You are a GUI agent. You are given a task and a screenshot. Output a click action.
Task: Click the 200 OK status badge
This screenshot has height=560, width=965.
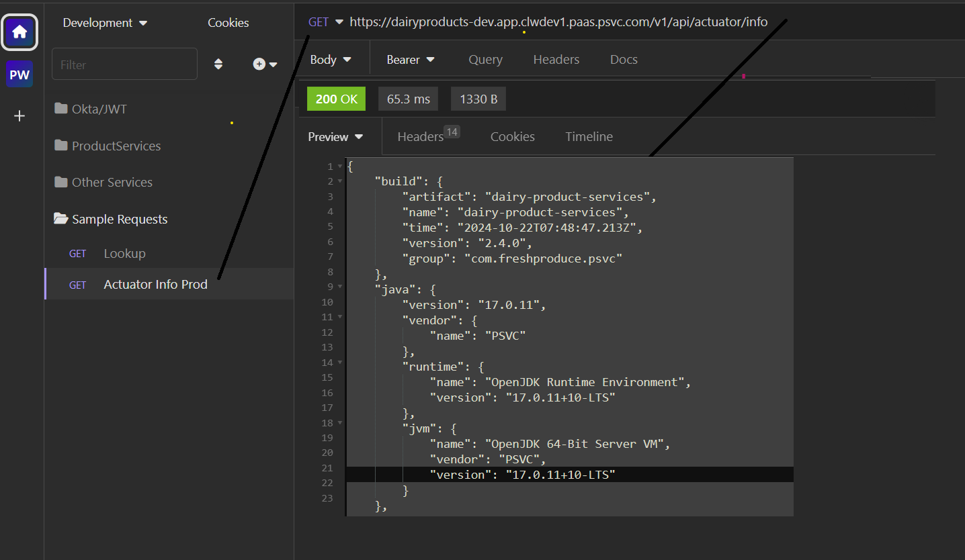(336, 99)
